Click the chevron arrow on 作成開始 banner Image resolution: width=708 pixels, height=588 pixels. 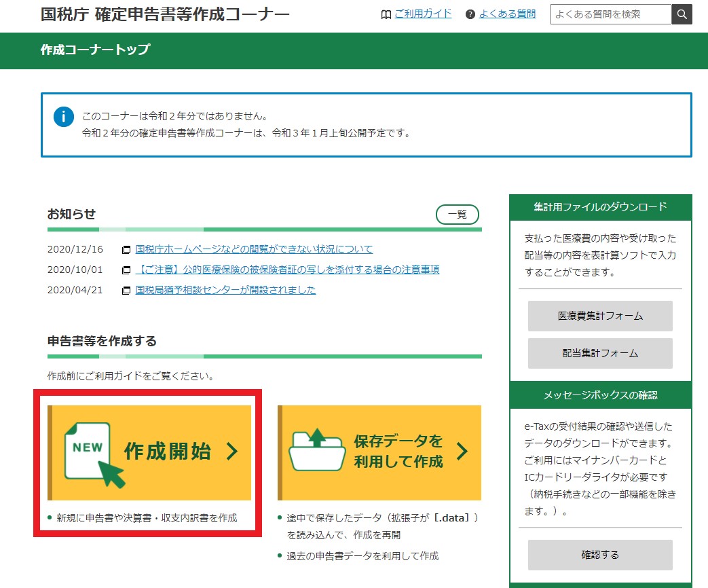coord(232,451)
